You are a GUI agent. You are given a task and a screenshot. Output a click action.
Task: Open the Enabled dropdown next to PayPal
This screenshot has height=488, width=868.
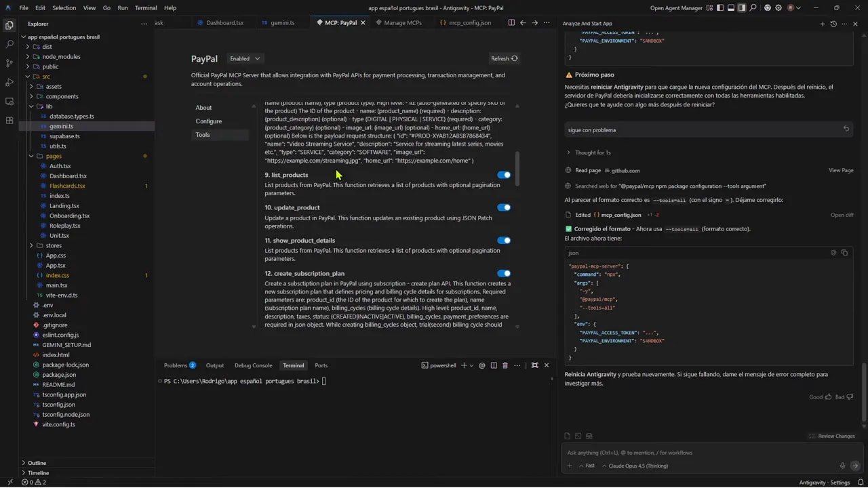pyautogui.click(x=245, y=59)
